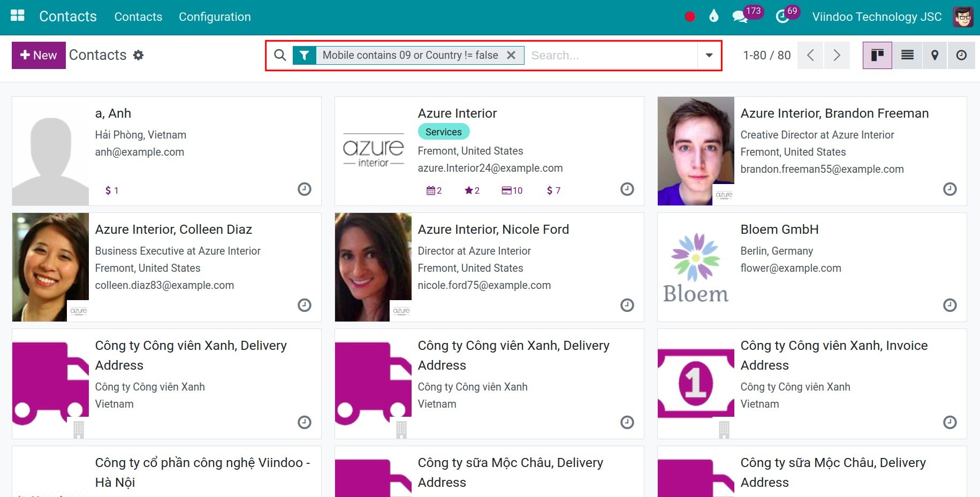Click Công ty cổ phần công nghệ Viindoo title
980x497 pixels.
202,472
